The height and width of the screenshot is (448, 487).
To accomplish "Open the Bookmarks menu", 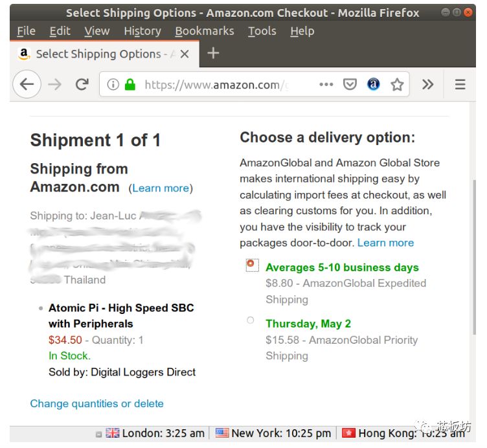I will tap(205, 31).
